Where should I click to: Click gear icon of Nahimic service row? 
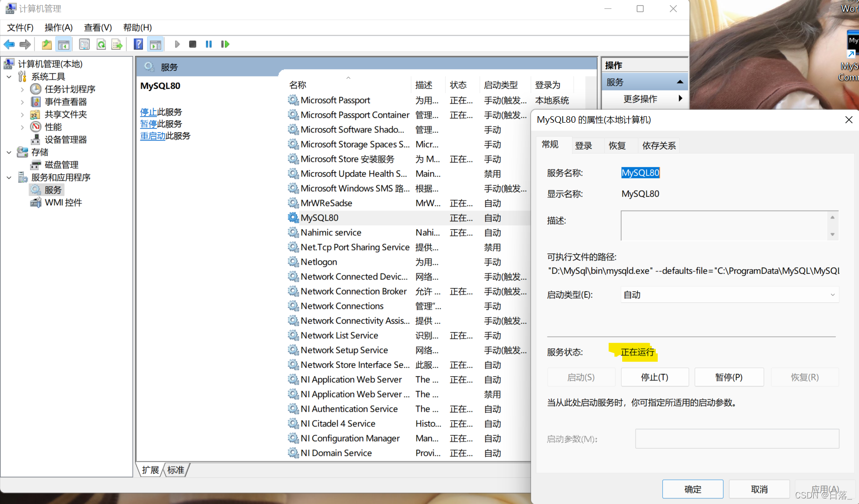click(293, 232)
